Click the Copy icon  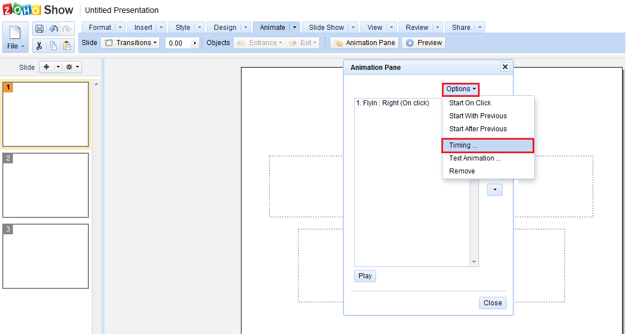pos(53,45)
